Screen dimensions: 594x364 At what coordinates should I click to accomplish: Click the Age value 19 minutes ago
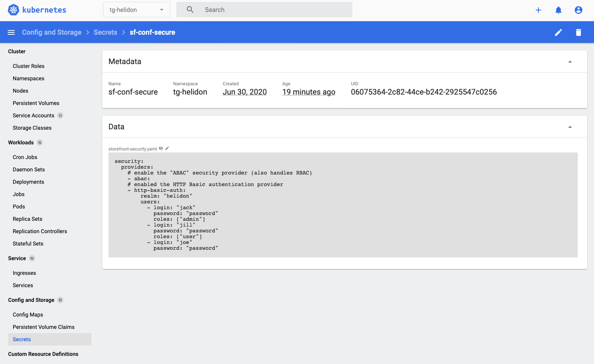coord(309,92)
